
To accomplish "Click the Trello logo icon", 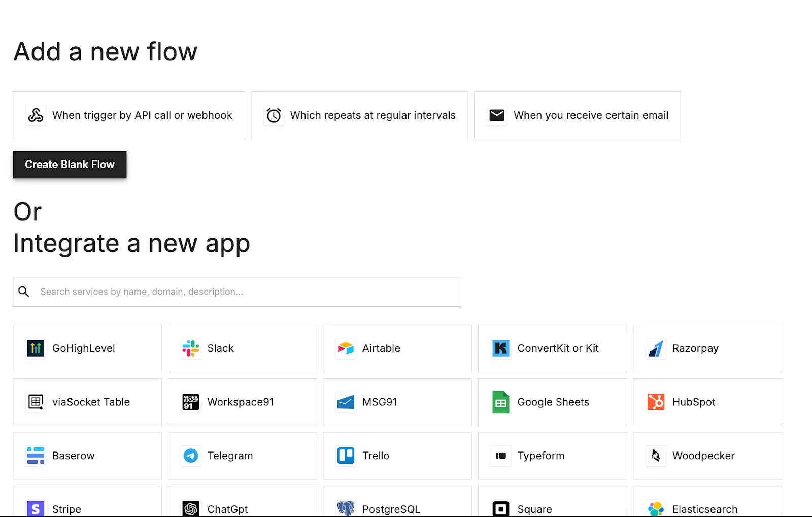I will [x=346, y=456].
